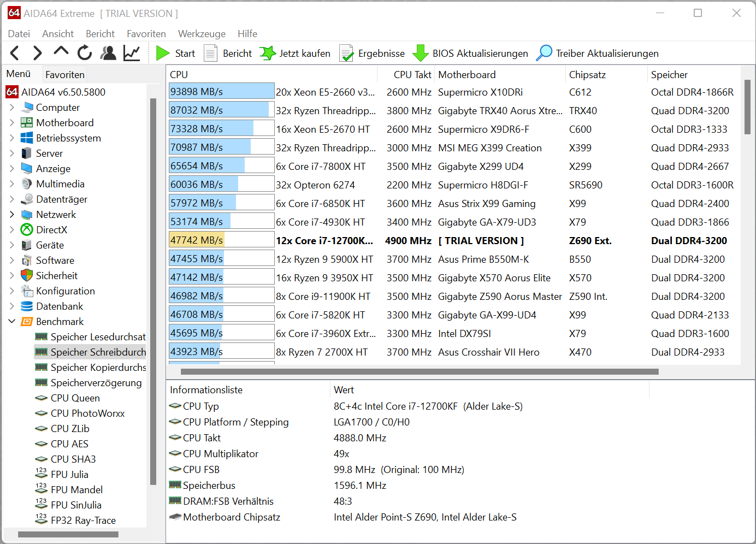Click the Netzwerk icon in the tree
Image resolution: width=756 pixels, height=544 pixels.
click(x=27, y=215)
